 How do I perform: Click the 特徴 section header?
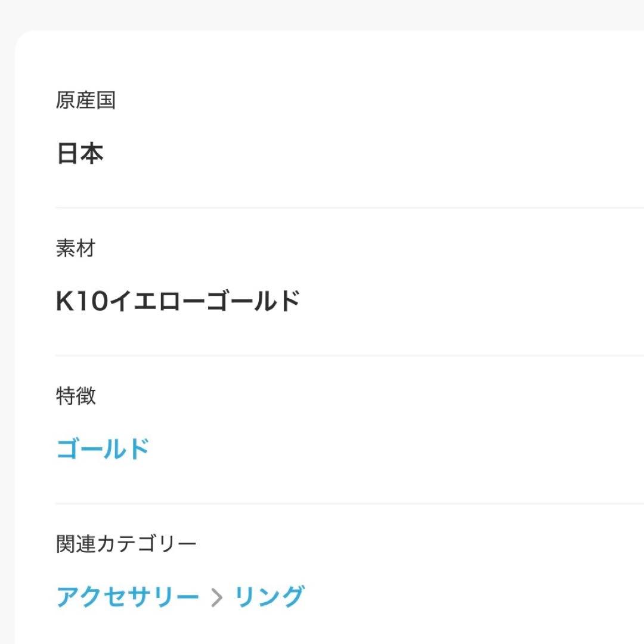point(75,397)
